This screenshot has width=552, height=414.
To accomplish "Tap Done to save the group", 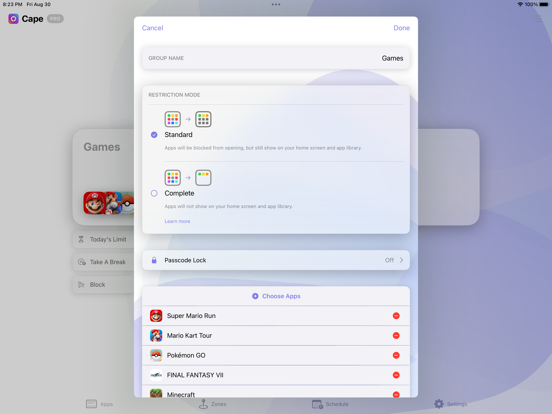I will coord(402,28).
